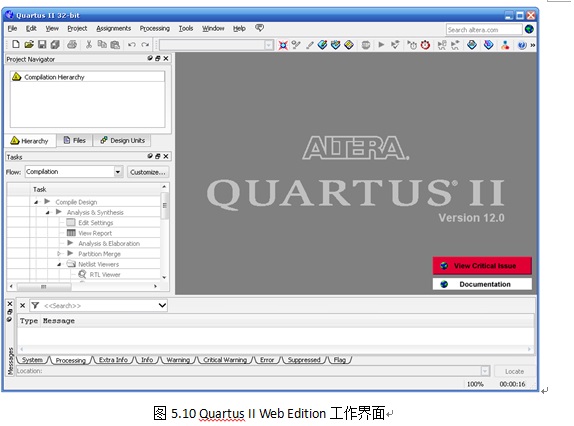Click the Save All toolbar icon
The height and width of the screenshot is (426, 574).
click(55, 44)
